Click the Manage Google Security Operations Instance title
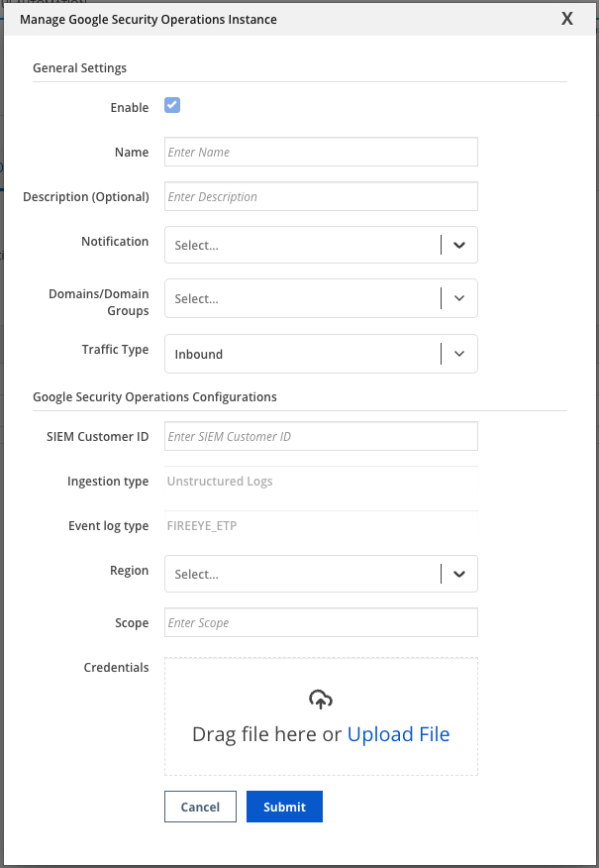Screen dimensions: 599x868 click(149, 20)
